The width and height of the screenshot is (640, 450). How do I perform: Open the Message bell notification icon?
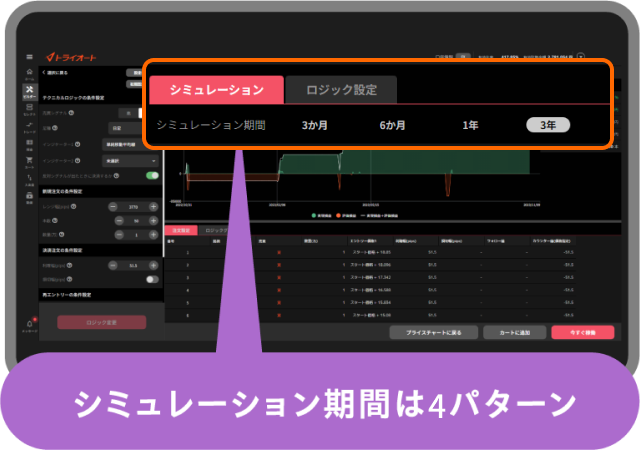(30, 325)
